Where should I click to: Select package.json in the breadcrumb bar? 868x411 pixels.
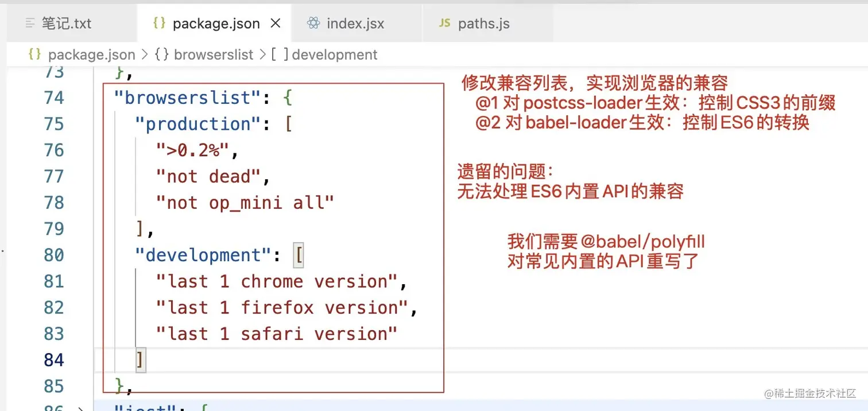pos(92,54)
